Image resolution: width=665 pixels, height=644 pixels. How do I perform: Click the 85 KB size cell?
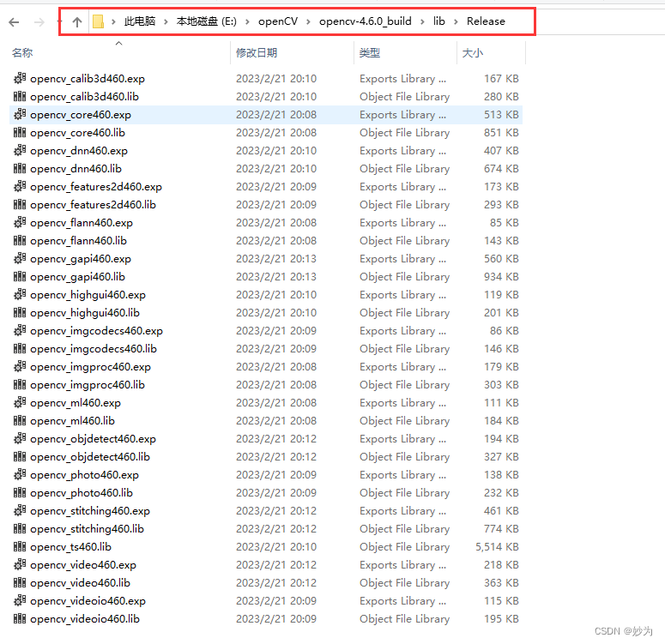[505, 223]
